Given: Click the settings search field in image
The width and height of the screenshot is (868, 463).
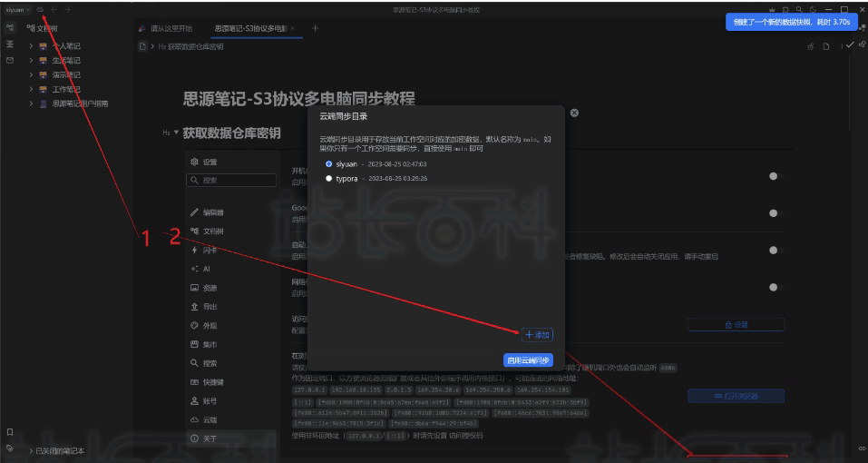Looking at the screenshot, I should (231, 181).
